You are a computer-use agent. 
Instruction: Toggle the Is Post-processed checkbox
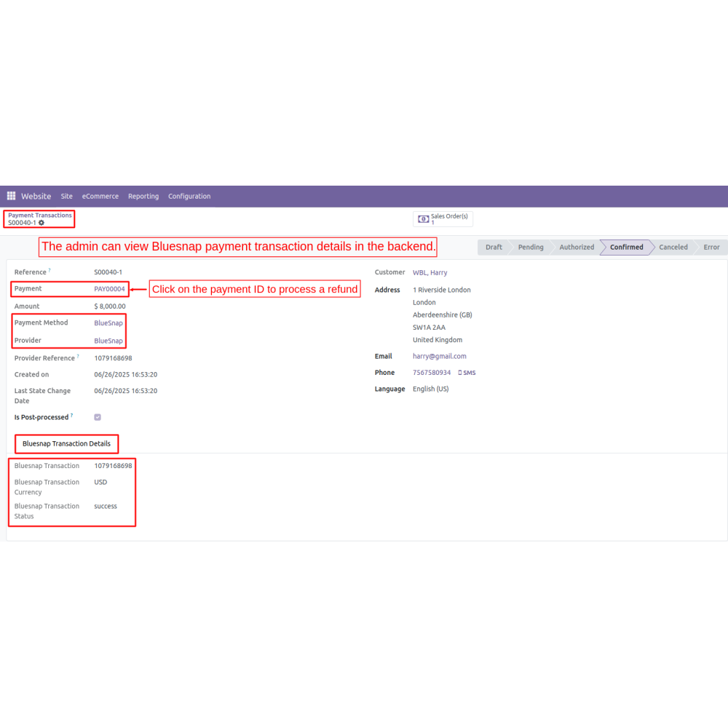[98, 417]
